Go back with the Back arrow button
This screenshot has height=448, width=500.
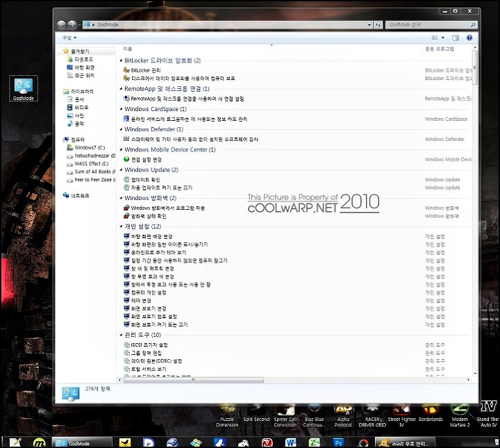[x=61, y=24]
